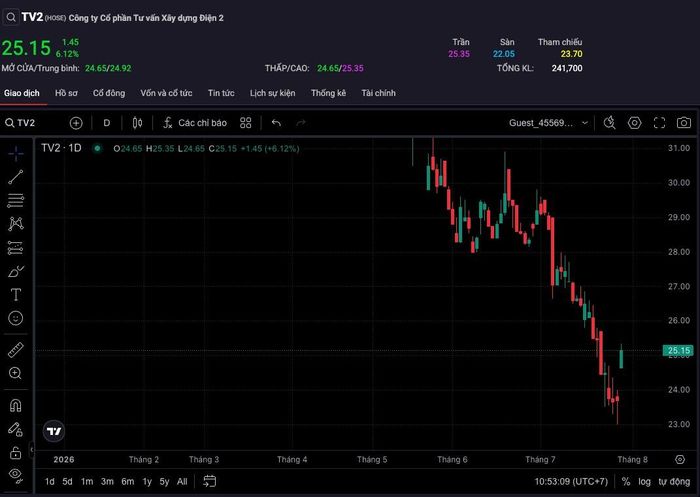Image resolution: width=700 pixels, height=497 pixels.
Task: Switch to the Hồ sơ tab
Action: tap(66, 93)
